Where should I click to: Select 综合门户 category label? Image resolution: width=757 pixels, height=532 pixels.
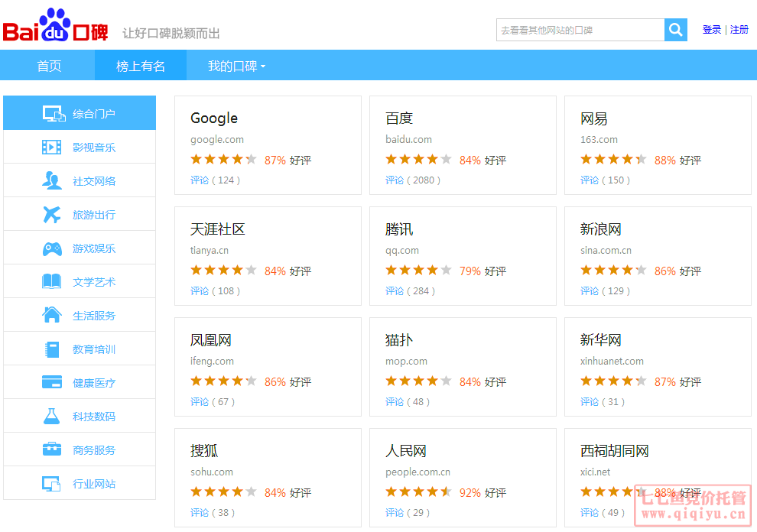[x=93, y=114]
